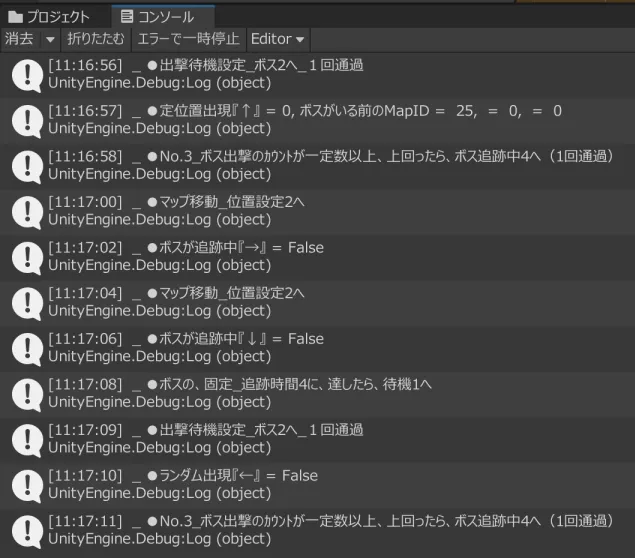Select the ボスが追跡中『↓』 = False log
Viewport: 635px width, 558px height.
click(x=186, y=339)
